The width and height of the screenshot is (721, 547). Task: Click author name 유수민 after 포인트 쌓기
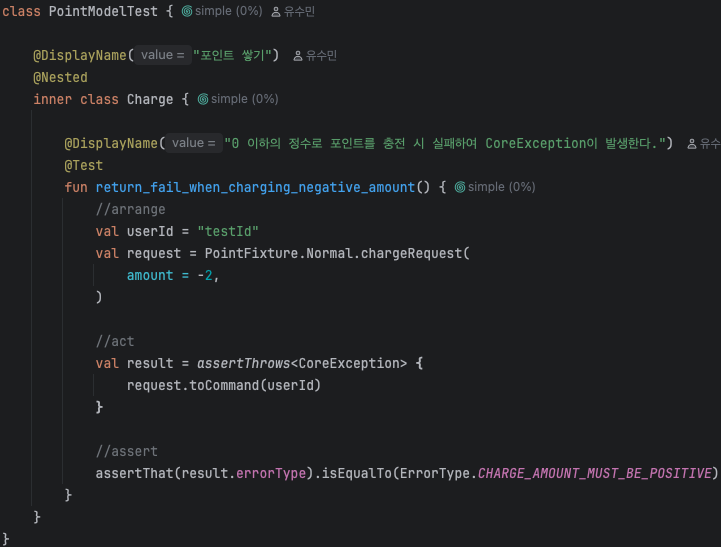321,56
